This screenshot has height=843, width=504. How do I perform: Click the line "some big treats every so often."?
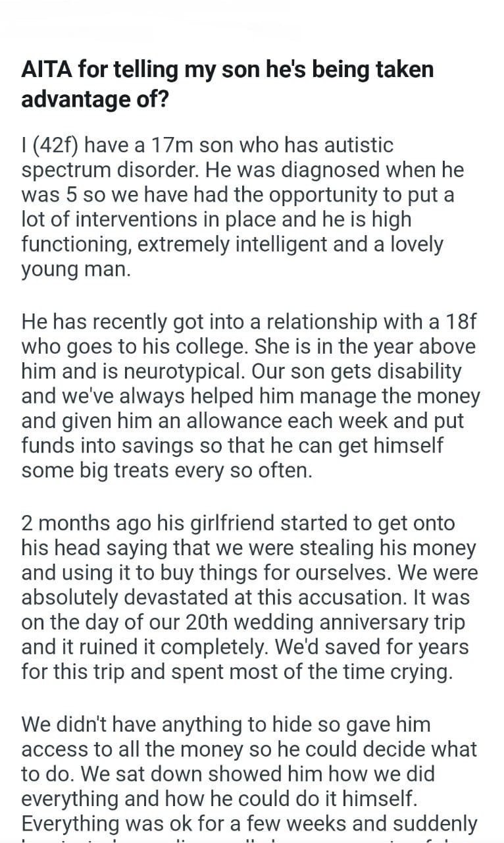coord(166,472)
